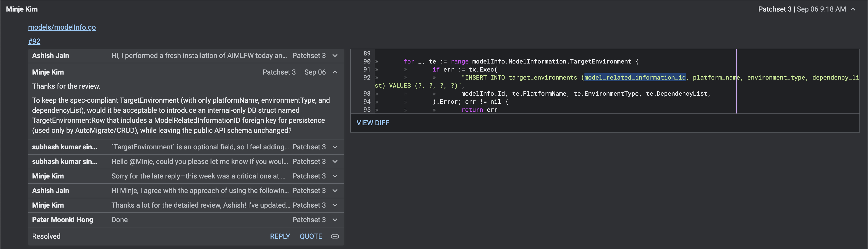Click "Thanks for the review." in the open comment
This screenshot has width=868, height=249.
66,86
